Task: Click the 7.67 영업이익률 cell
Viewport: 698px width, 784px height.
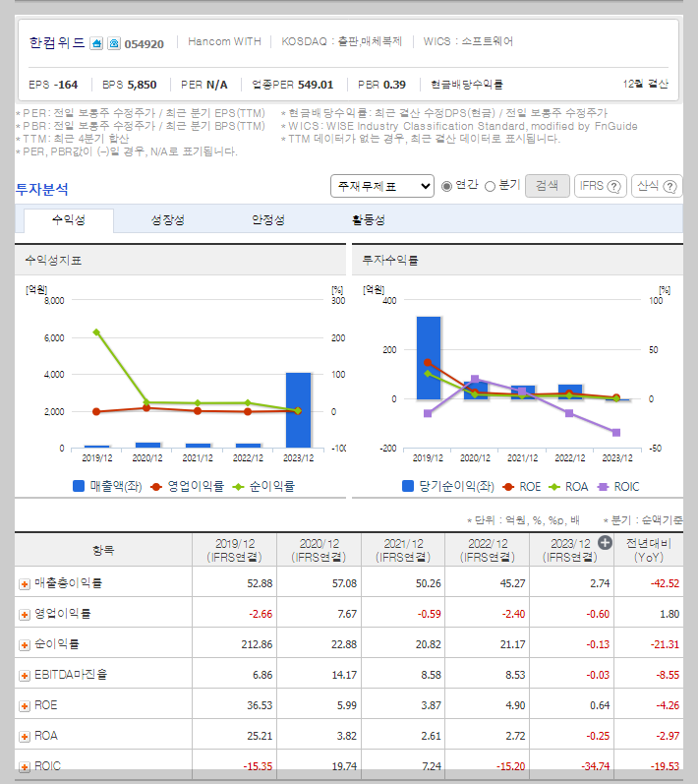Action: (x=347, y=614)
